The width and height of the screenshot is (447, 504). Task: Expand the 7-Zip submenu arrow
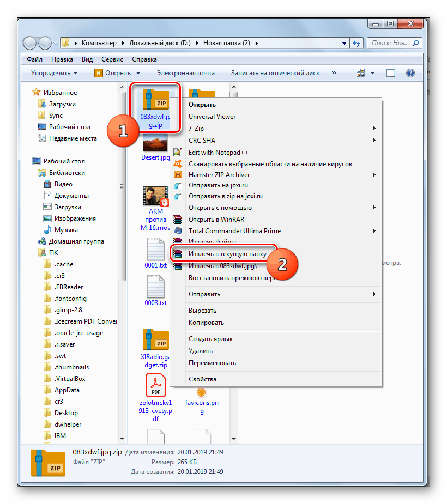[x=374, y=128]
